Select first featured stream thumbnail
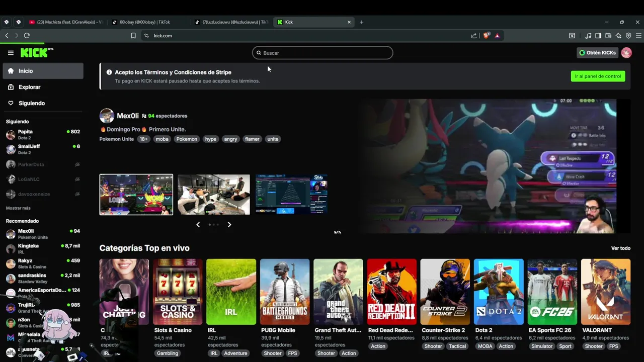 click(136, 195)
